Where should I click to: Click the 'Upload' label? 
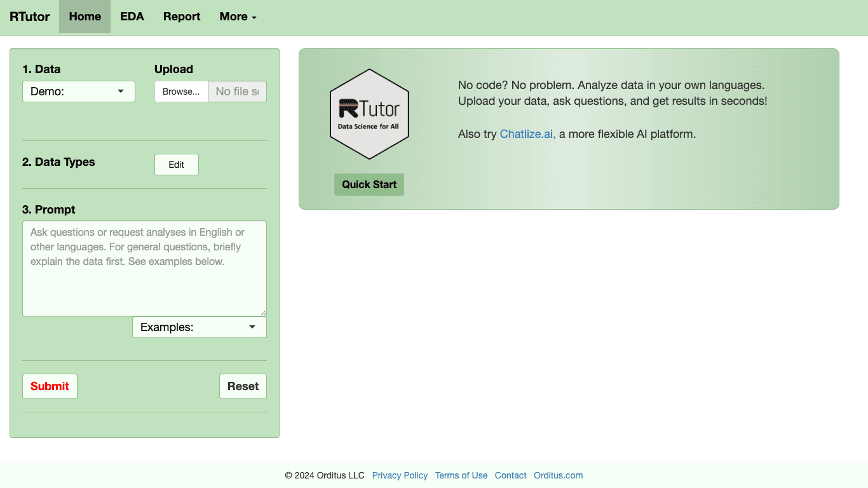[x=173, y=69]
